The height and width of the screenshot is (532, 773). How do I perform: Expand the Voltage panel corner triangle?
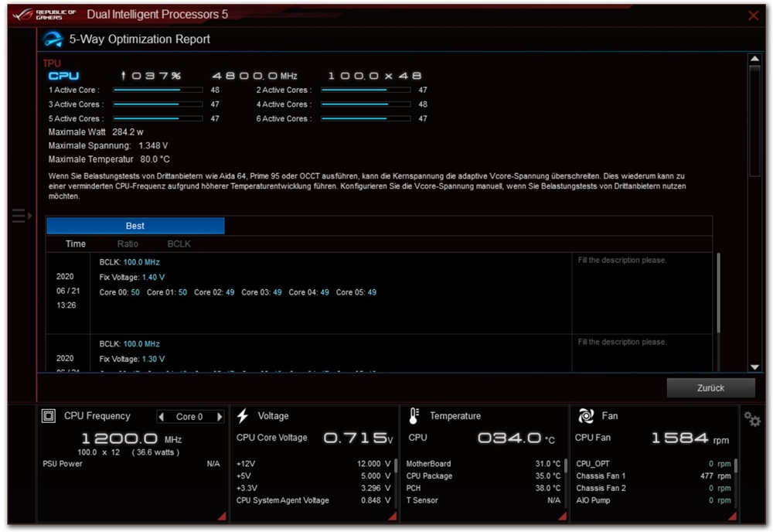[x=393, y=516]
